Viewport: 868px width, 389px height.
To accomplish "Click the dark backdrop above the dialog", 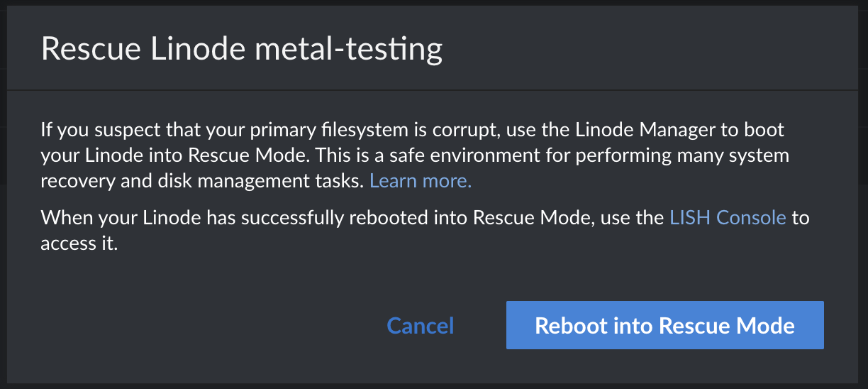I will tap(434, 3).
